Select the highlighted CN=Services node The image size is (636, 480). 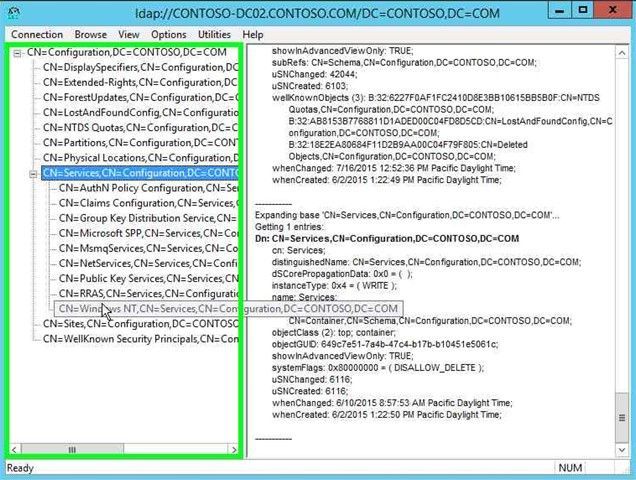tap(140, 173)
